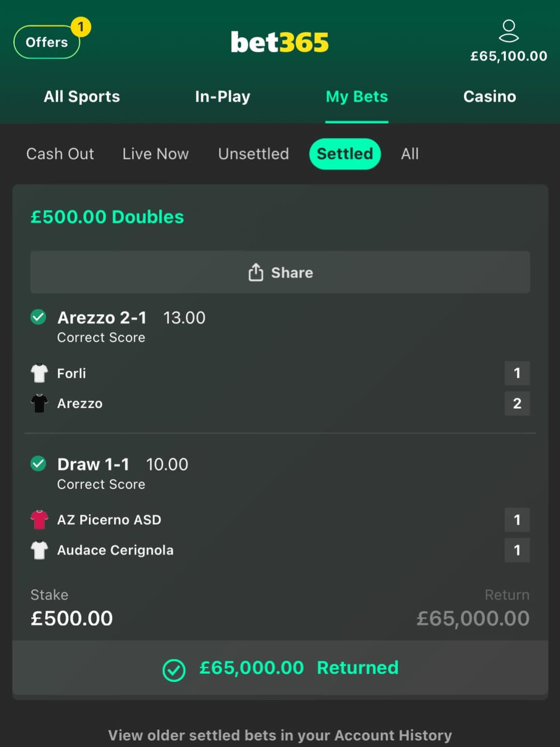The height and width of the screenshot is (747, 560).
Task: Click the £65,100.00 account balance
Action: [508, 56]
